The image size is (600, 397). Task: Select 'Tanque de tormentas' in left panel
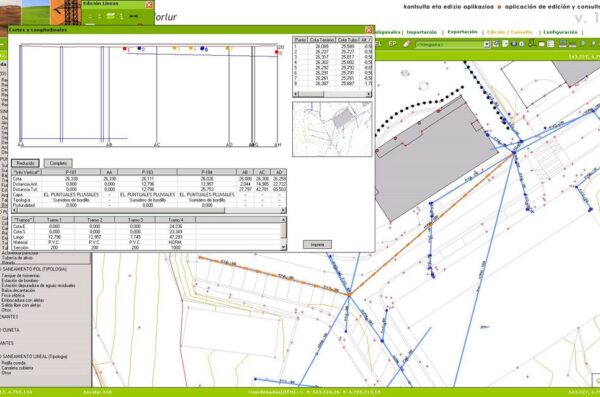point(21,276)
